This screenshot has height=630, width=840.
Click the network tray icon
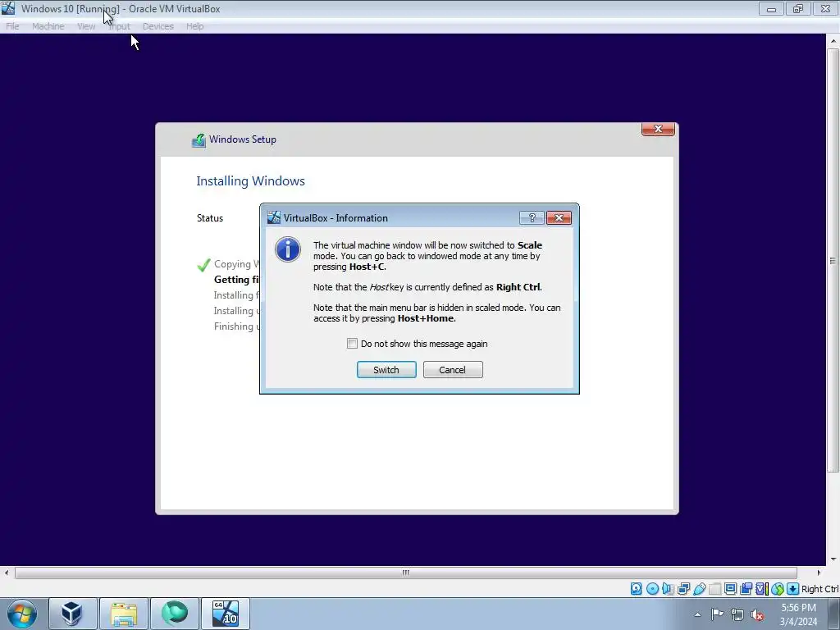click(x=737, y=614)
